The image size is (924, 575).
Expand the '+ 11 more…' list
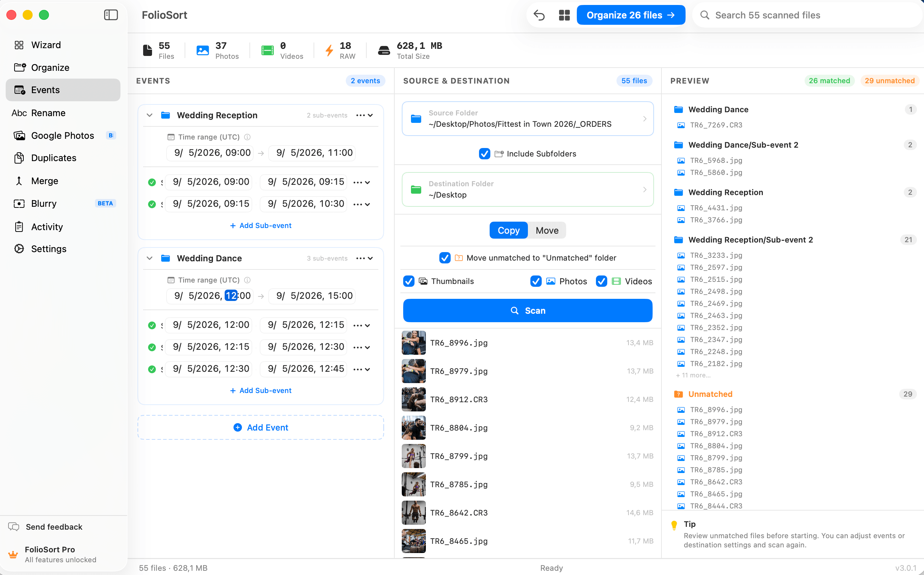pos(693,375)
